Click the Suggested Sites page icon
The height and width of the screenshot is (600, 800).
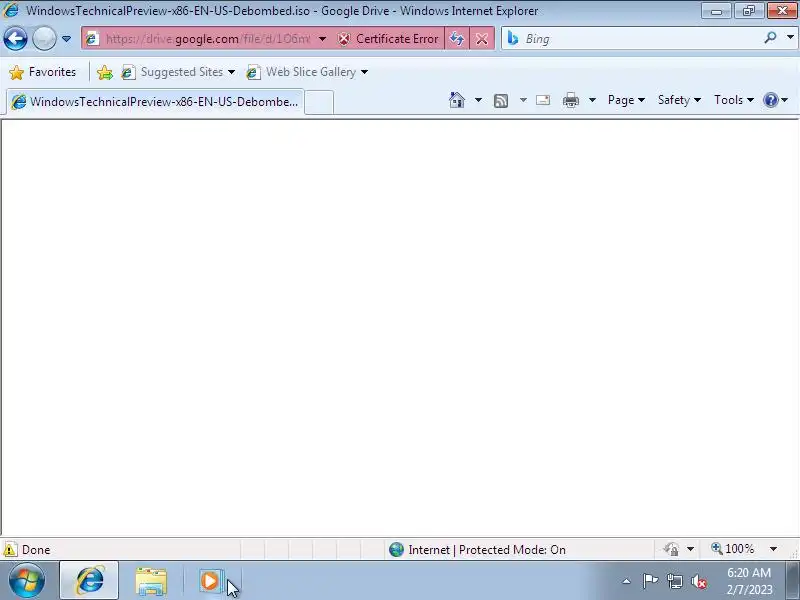click(128, 72)
